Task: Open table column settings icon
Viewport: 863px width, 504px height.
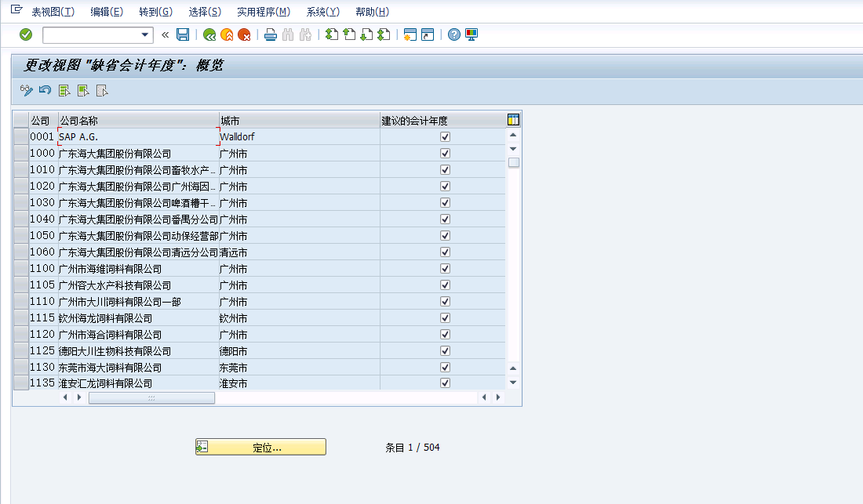Action: tap(514, 120)
